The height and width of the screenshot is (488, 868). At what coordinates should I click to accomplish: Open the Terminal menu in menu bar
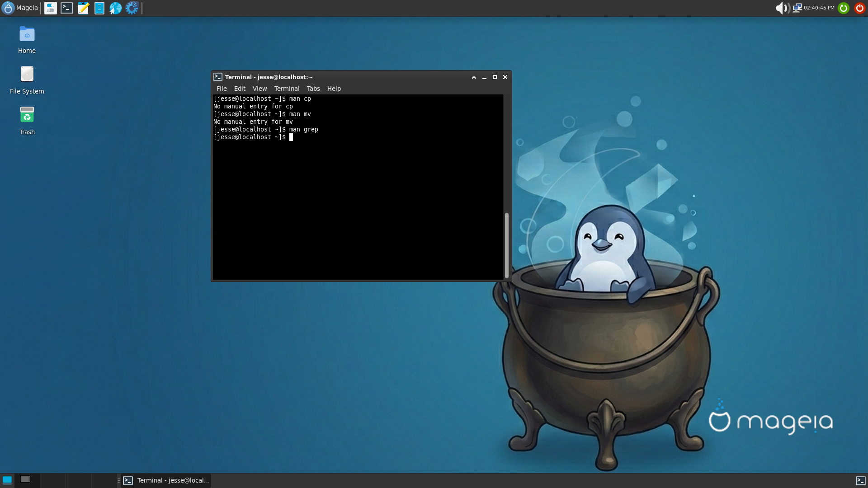[x=287, y=89]
